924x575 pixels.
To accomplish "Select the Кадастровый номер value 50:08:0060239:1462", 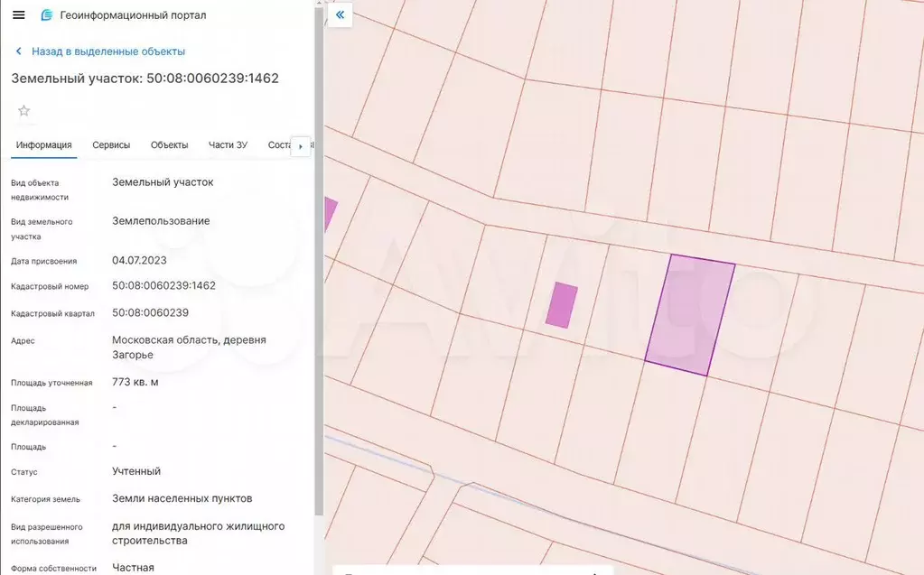I will point(163,286).
